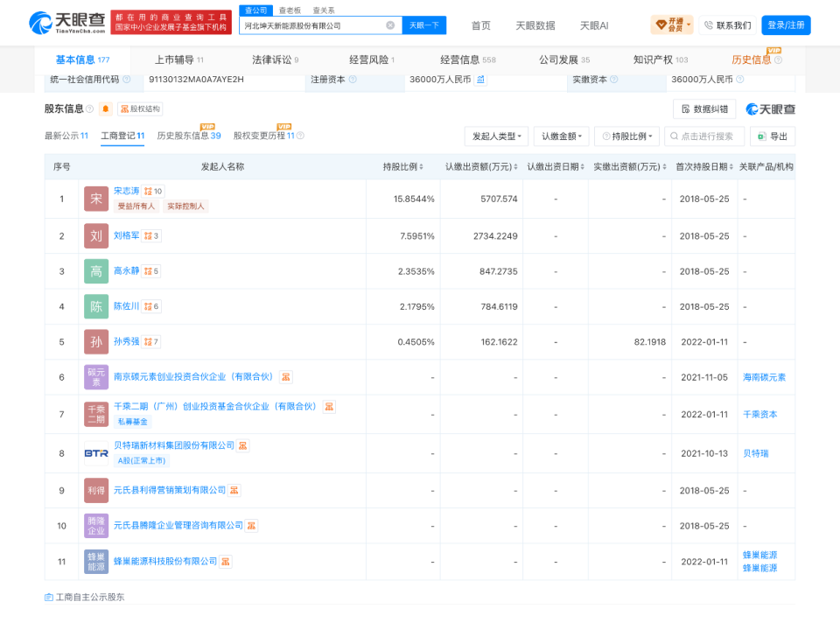
Task: Switch to the 查老板 search tab
Action: tap(290, 10)
